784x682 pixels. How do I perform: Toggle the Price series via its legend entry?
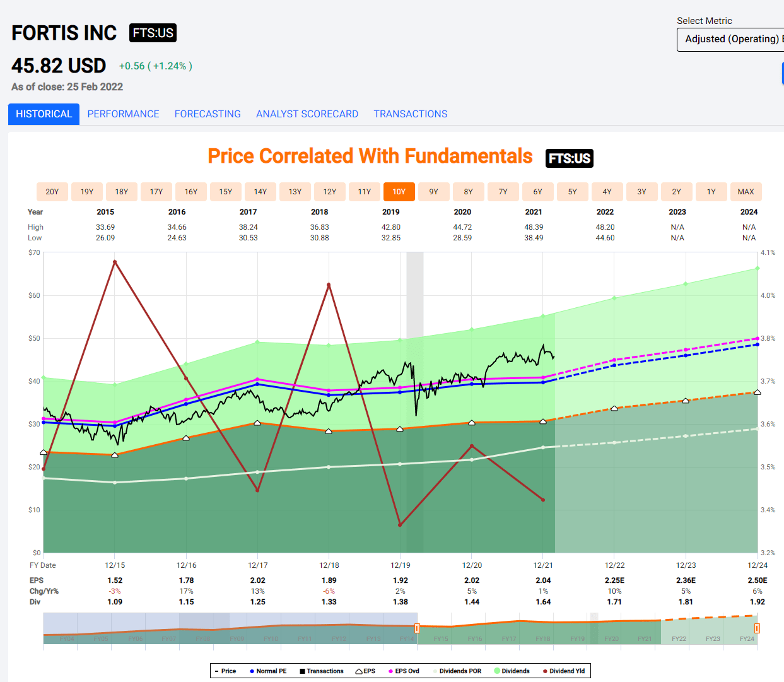[x=224, y=671]
